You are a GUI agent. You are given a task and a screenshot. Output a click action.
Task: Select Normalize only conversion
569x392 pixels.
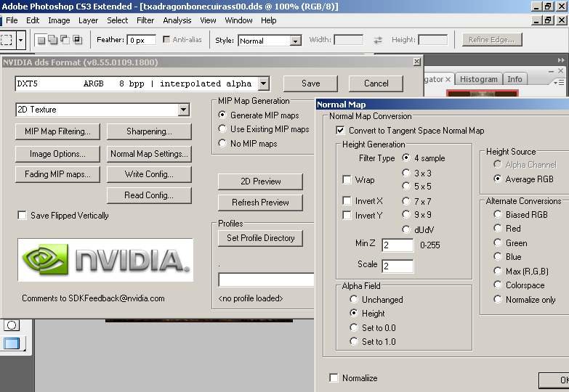[x=498, y=300]
